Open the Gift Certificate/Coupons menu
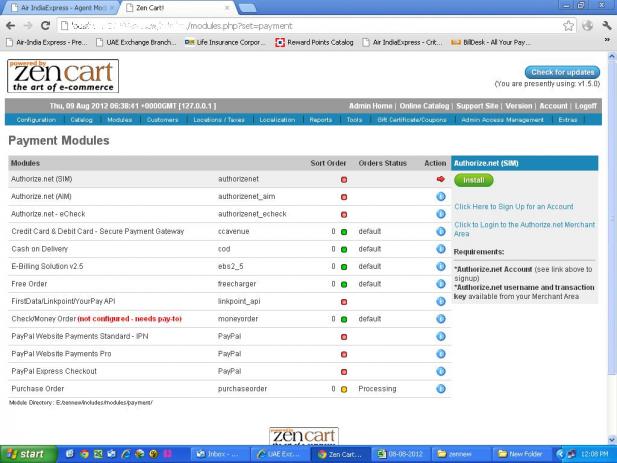This screenshot has width=617, height=463. 412,120
